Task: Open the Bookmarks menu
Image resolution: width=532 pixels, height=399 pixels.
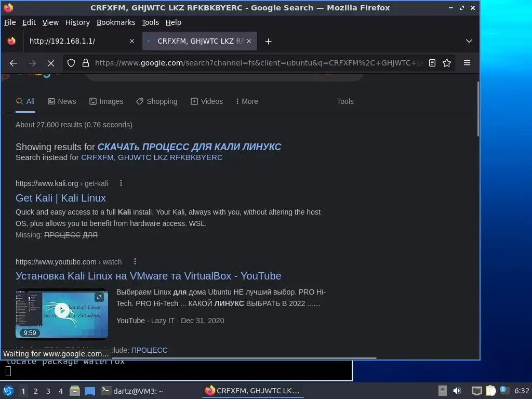Action: (x=116, y=22)
